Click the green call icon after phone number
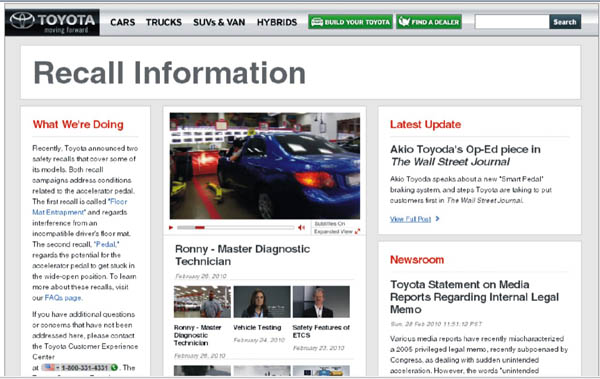 (x=114, y=368)
